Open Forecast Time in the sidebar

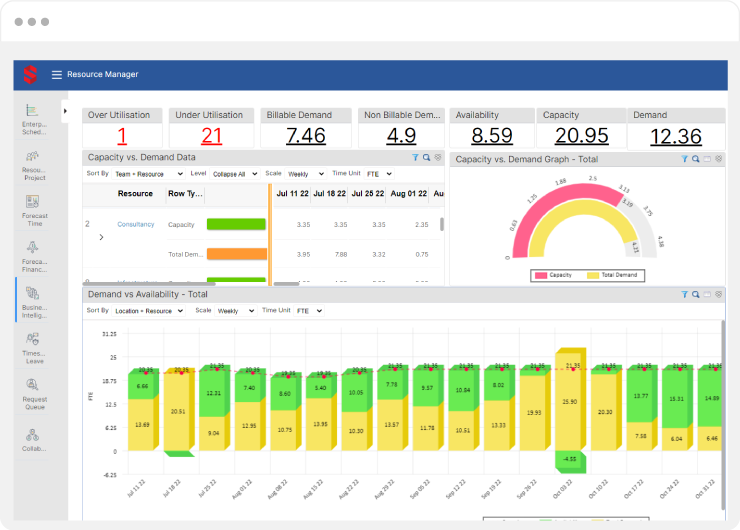coord(34,211)
